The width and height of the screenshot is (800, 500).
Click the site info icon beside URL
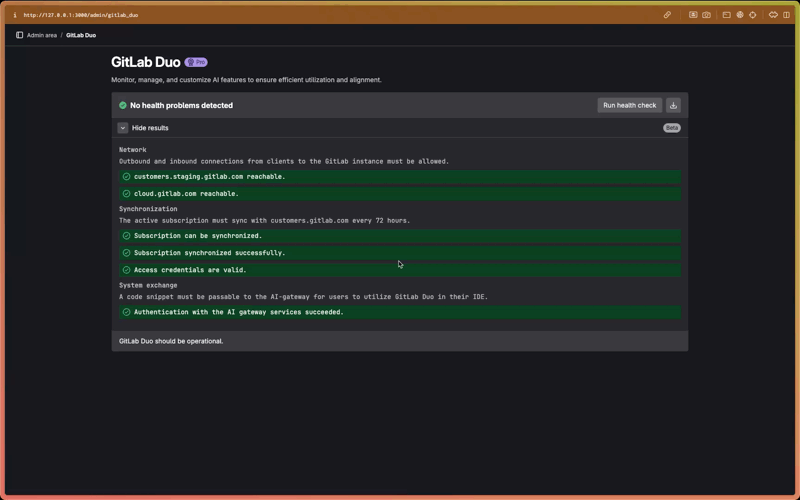pyautogui.click(x=15, y=15)
